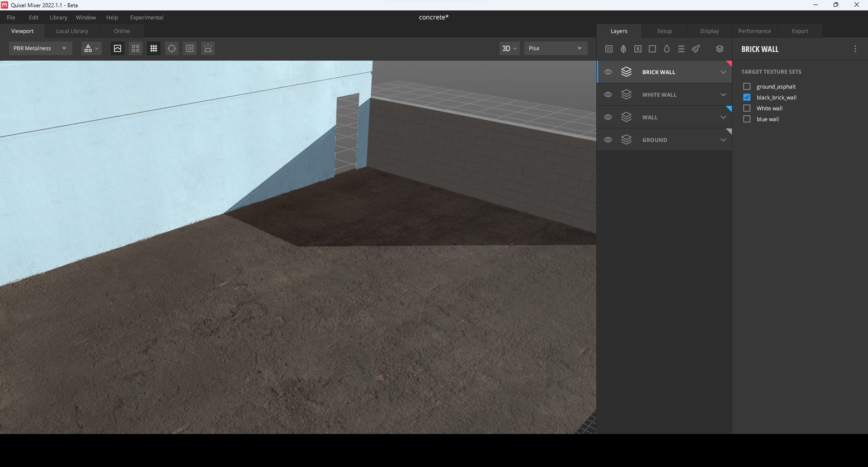Open the Help menu

[112, 17]
